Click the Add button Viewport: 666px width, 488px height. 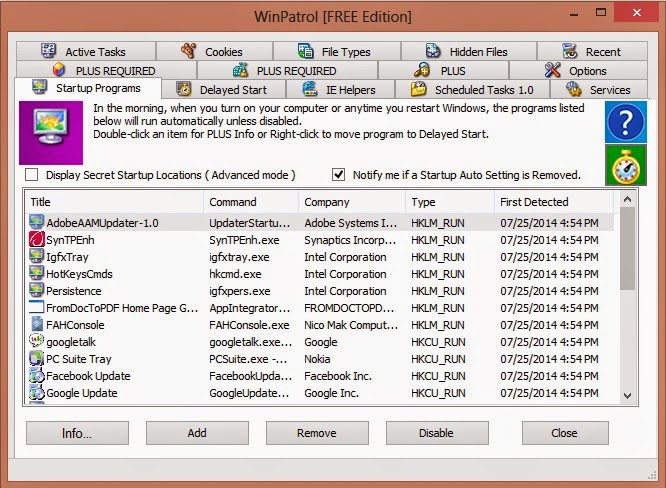click(197, 433)
